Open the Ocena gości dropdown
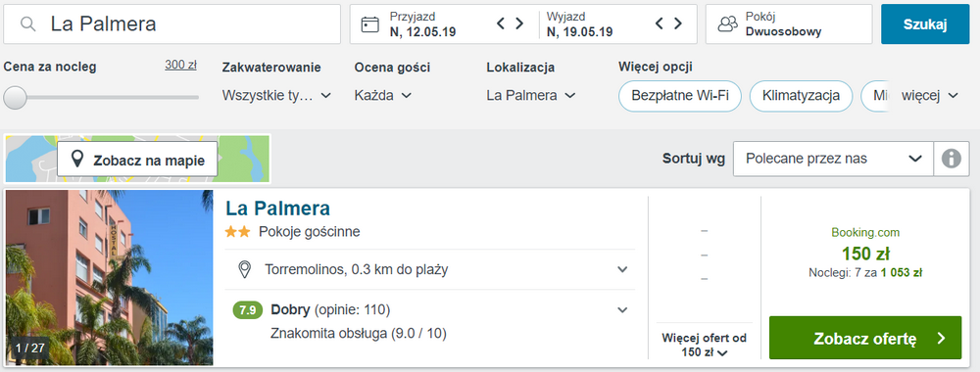 (x=382, y=96)
